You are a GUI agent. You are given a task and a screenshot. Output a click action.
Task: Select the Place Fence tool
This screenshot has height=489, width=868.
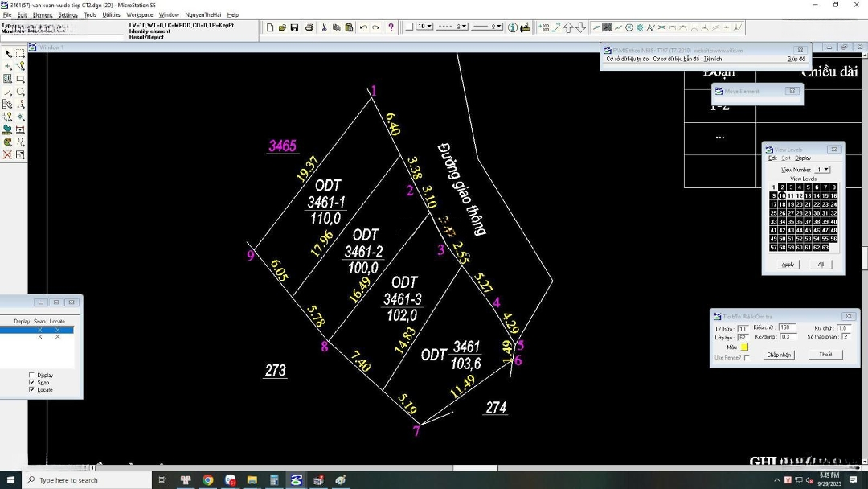tap(20, 54)
